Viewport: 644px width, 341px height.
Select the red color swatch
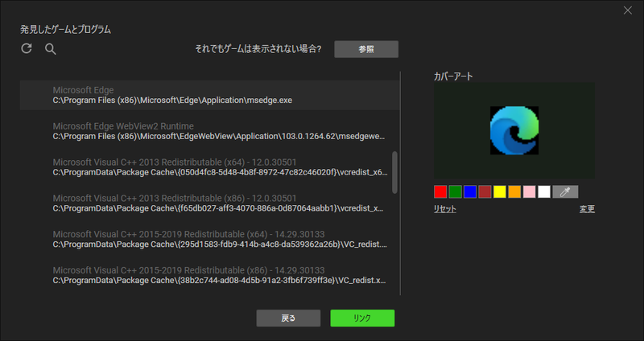(440, 191)
